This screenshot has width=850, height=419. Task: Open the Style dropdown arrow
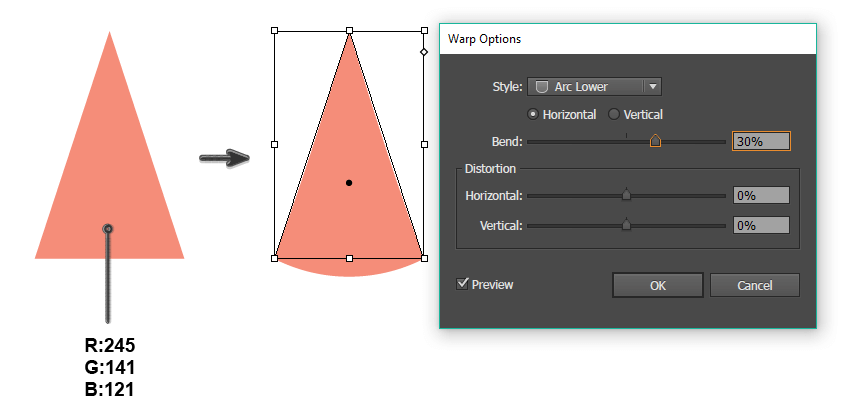[652, 87]
